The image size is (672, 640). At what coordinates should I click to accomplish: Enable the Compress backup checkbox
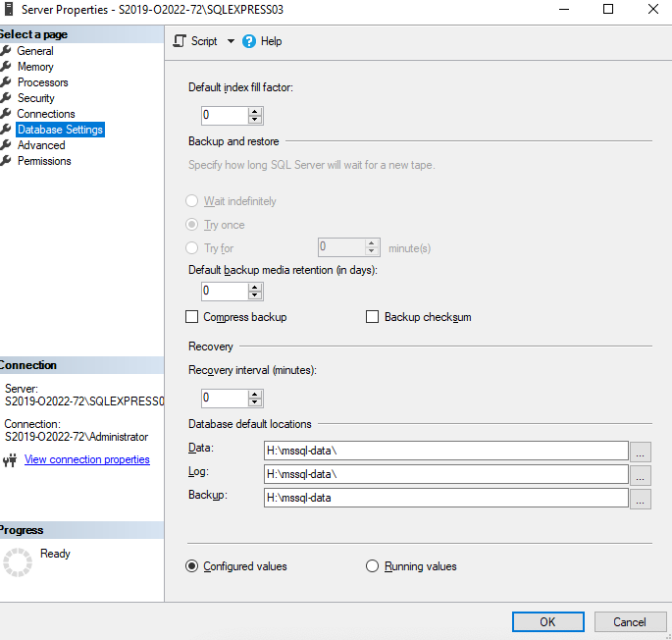[x=191, y=317]
